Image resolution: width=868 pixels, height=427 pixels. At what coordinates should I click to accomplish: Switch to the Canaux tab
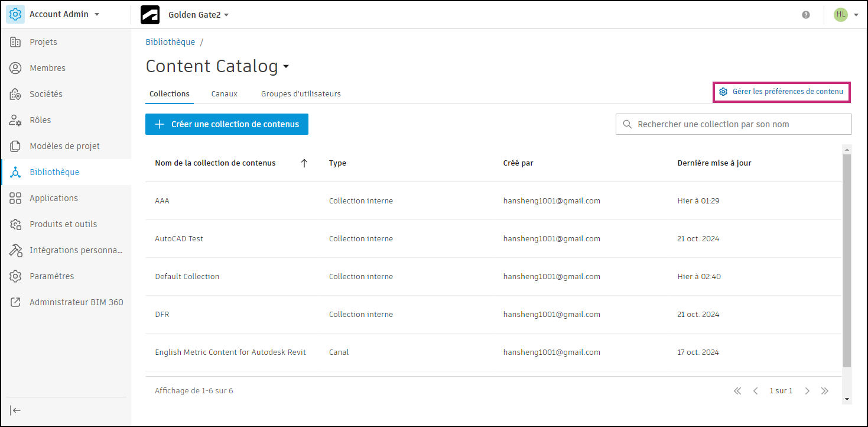click(225, 94)
